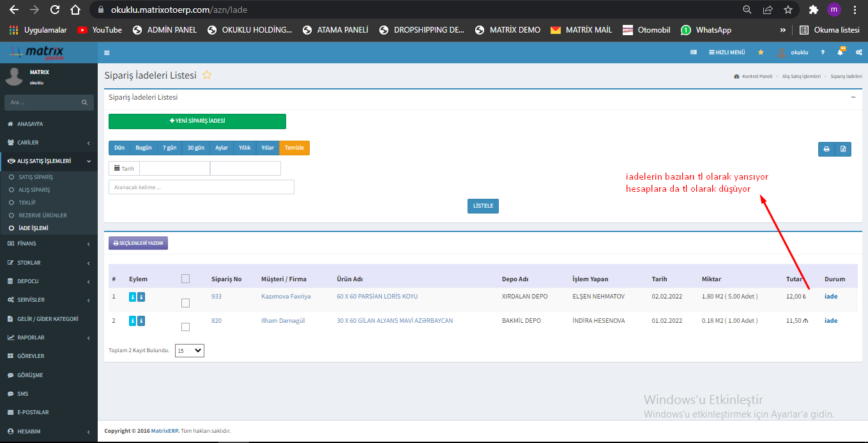Click first info icon for order 933
Screen dimensions: 868x443
[132, 297]
